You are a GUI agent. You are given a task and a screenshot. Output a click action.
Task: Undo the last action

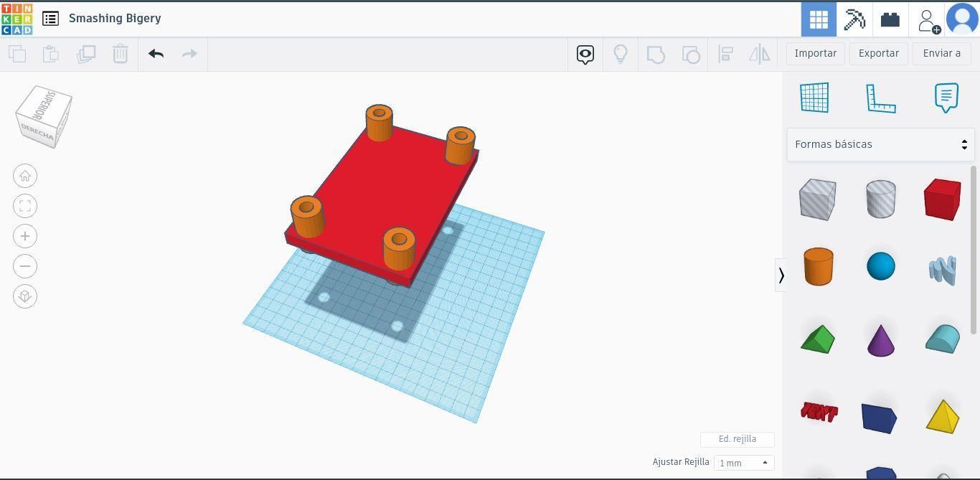[x=156, y=54]
